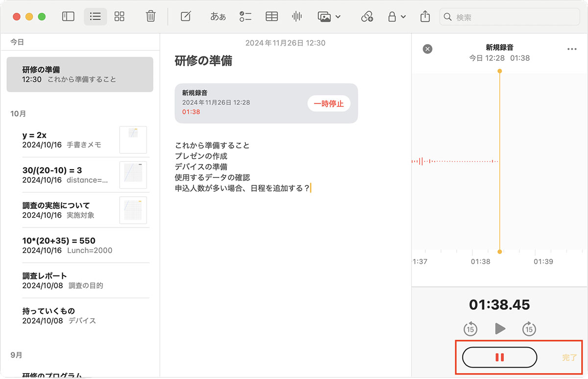Click thumbnail of 30/(20-10) = 3 note
This screenshot has width=588, height=379.
click(133, 175)
